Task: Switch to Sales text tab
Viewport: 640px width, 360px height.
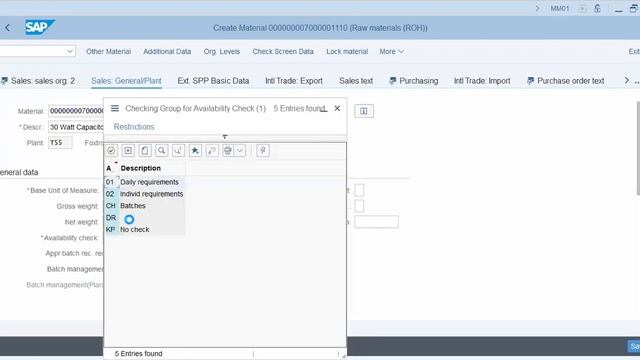Action: (356, 81)
